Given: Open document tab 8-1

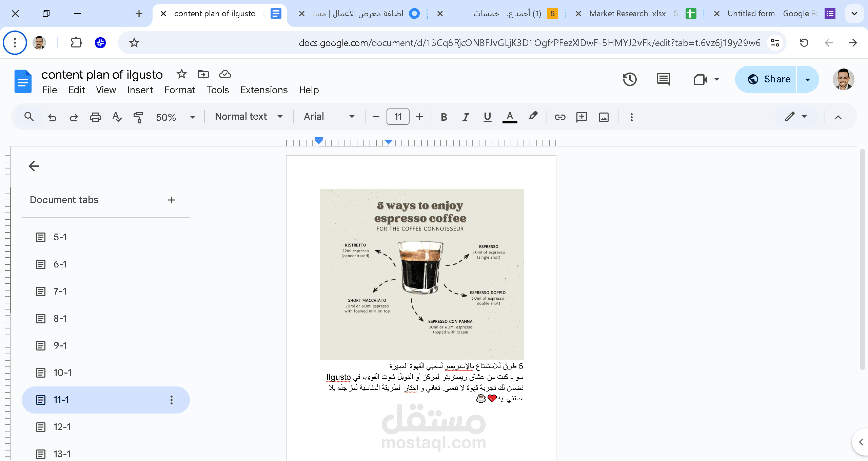Looking at the screenshot, I should coord(106,319).
